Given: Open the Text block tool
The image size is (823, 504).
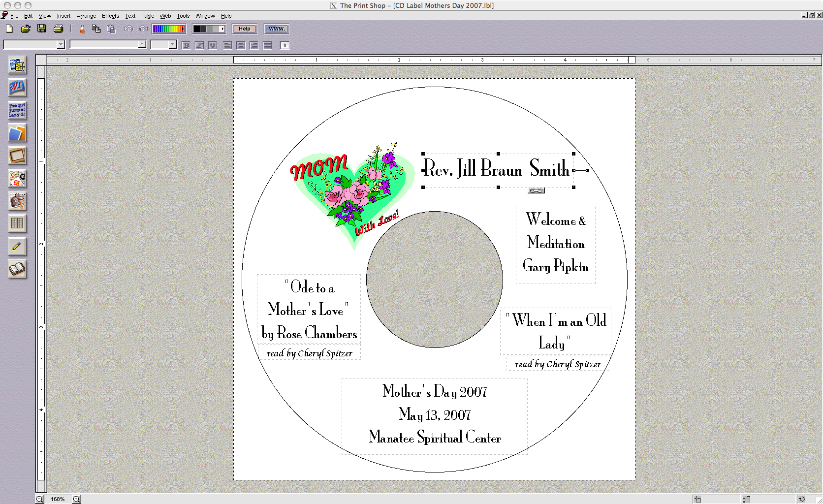Looking at the screenshot, I should coord(17,110).
